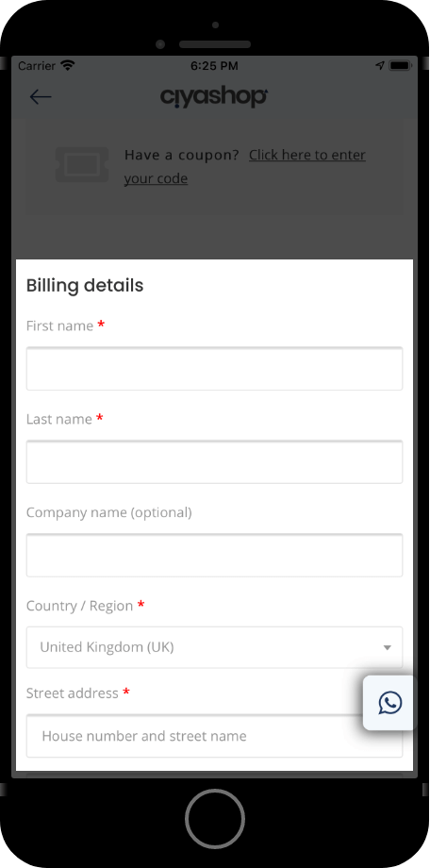This screenshot has width=430, height=868.
Task: Expand the Country / Region dropdown arrow
Action: [x=388, y=647]
